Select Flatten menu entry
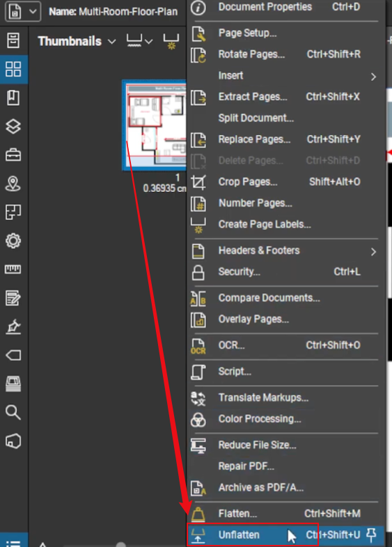The height and width of the screenshot is (547, 392). [x=285, y=514]
